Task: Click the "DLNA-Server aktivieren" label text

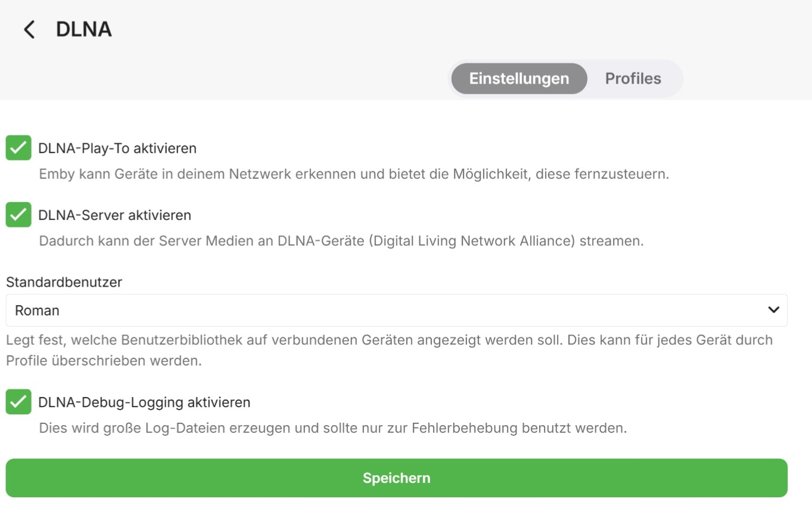Action: coord(114,215)
